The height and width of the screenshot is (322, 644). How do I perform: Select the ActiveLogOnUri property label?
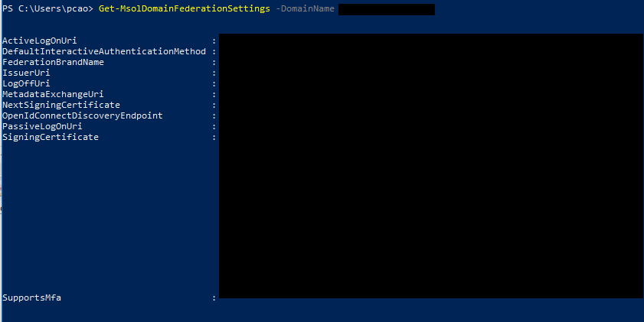(x=40, y=41)
